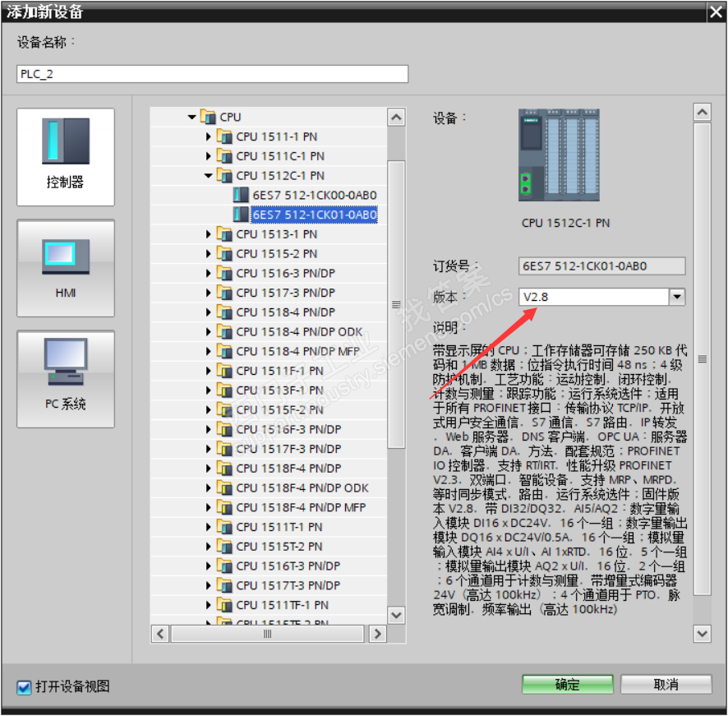
Task: Click the 6ES7 512-1CK00-0AB0 module icon
Action: (241, 195)
